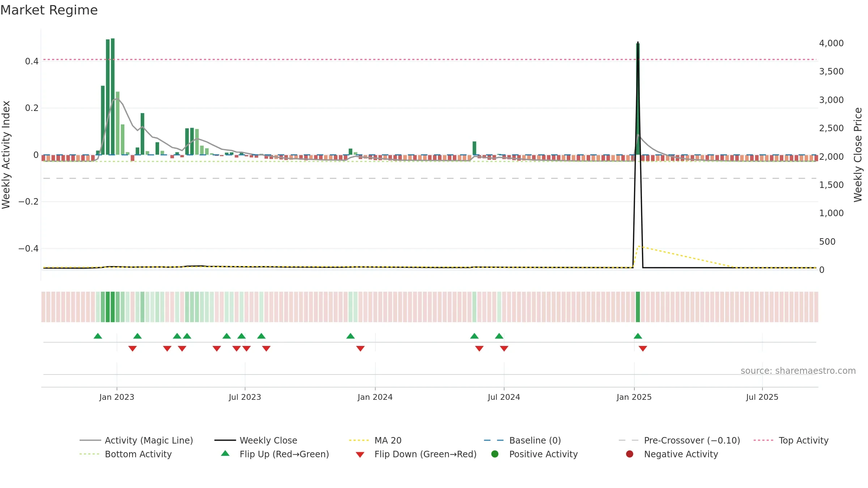The image size is (868, 488).
Task: Click the Jul 2023 x-axis label
Action: [x=245, y=397]
